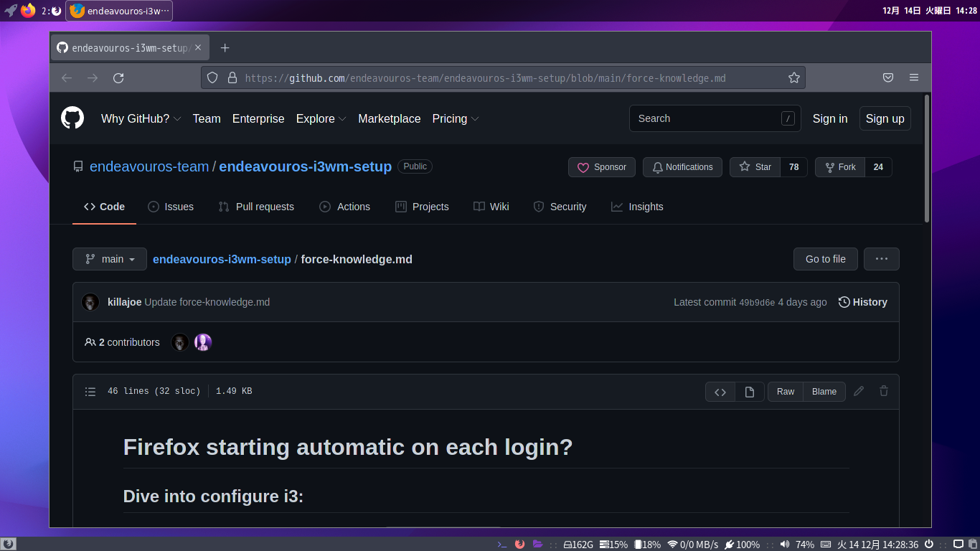Open the three-dot more options menu

(x=882, y=259)
